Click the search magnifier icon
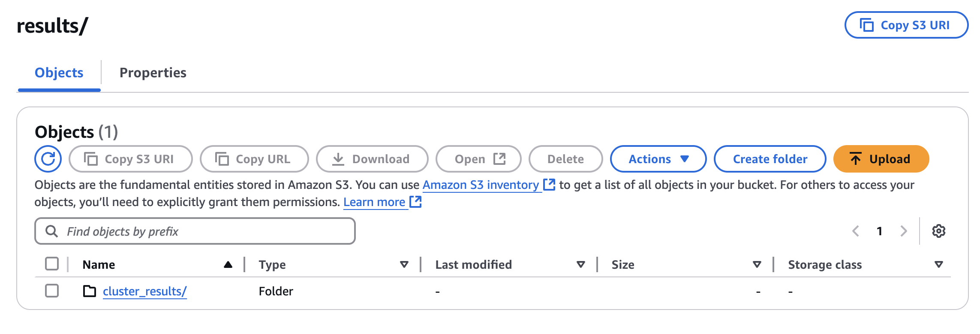This screenshot has height=334, width=980. tap(51, 231)
